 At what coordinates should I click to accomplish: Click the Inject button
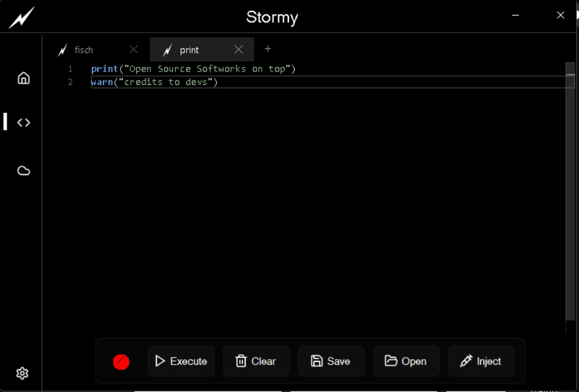(481, 361)
